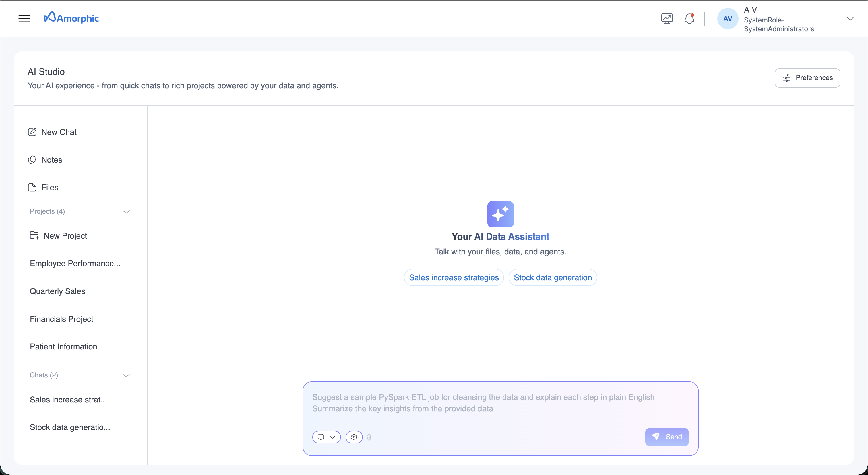Select the Sales increase strategies suggestion
868x475 pixels.
pos(454,277)
